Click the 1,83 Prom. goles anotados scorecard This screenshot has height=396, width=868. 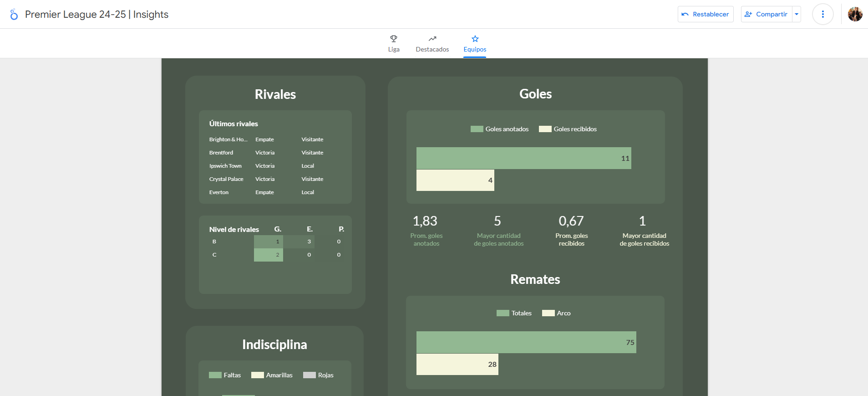tap(426, 231)
